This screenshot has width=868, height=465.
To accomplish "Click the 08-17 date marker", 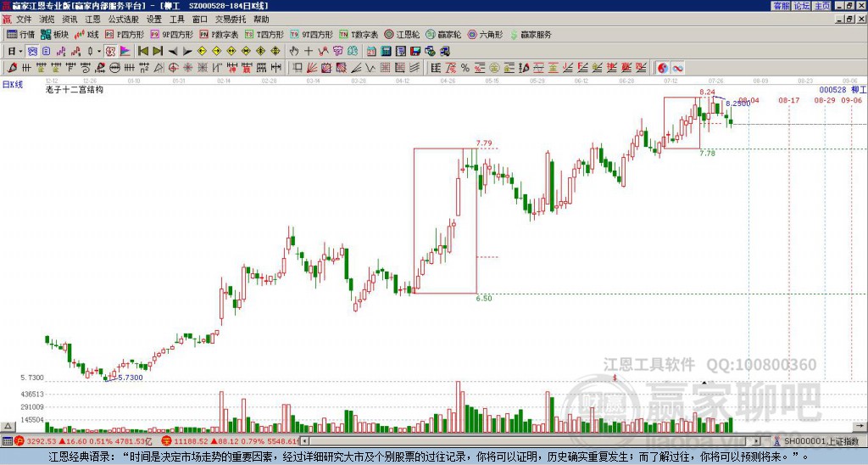I will point(789,100).
